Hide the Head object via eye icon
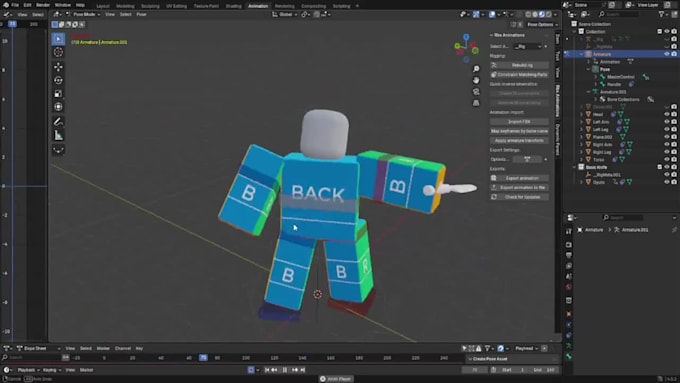 667,115
